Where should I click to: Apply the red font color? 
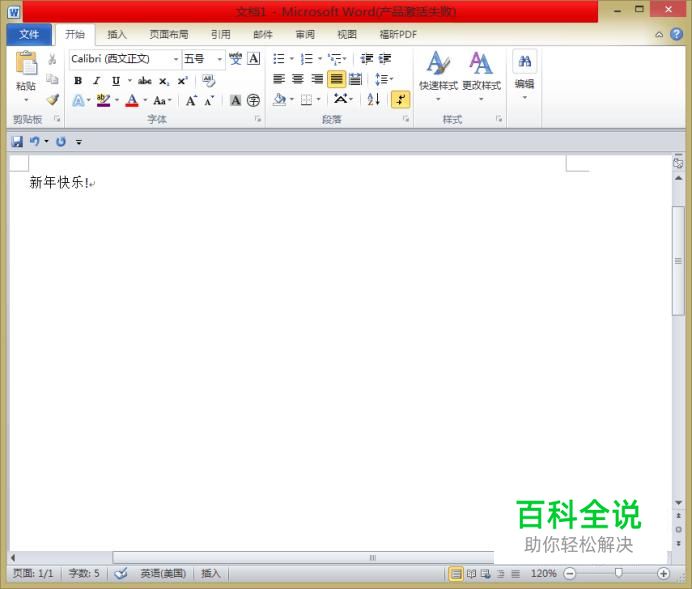coord(132,100)
